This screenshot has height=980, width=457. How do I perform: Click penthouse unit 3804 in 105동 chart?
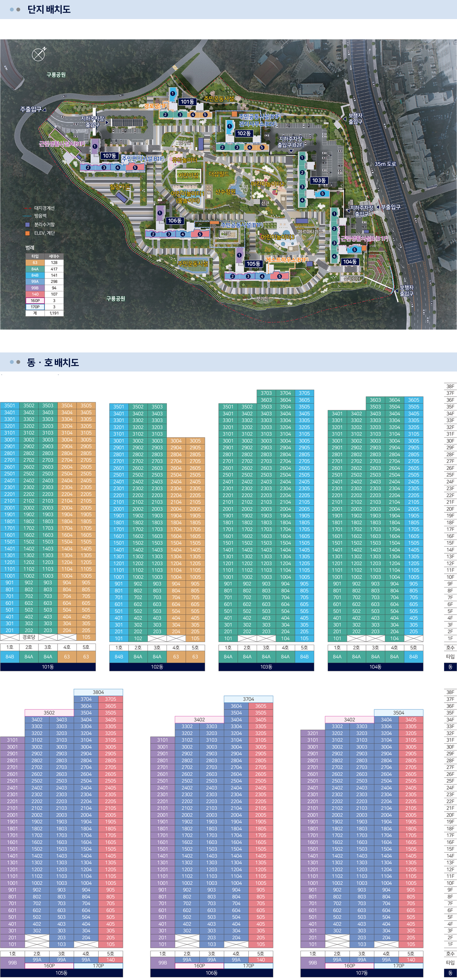point(98,692)
